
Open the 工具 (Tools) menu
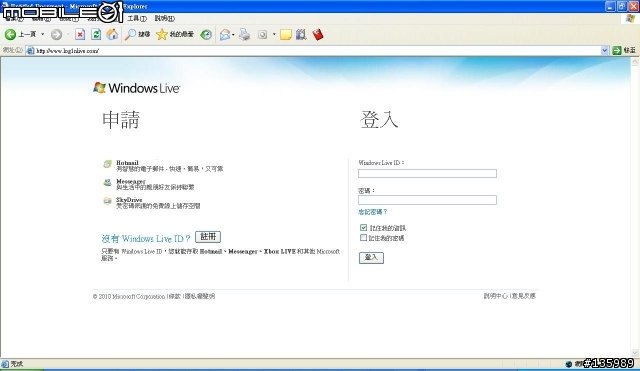click(137, 18)
